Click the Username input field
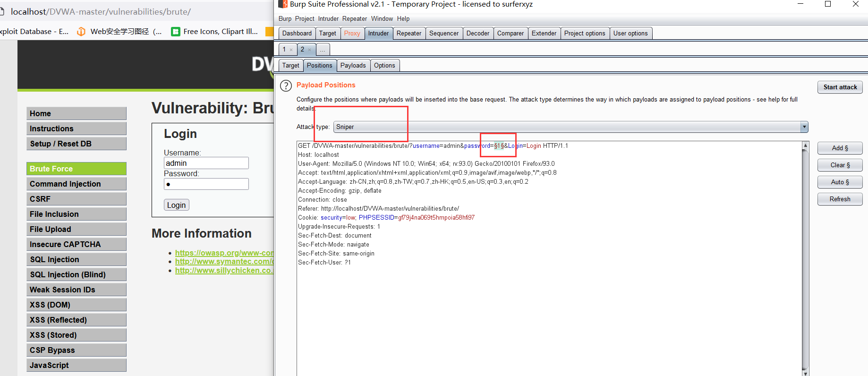The image size is (868, 376). tap(206, 163)
